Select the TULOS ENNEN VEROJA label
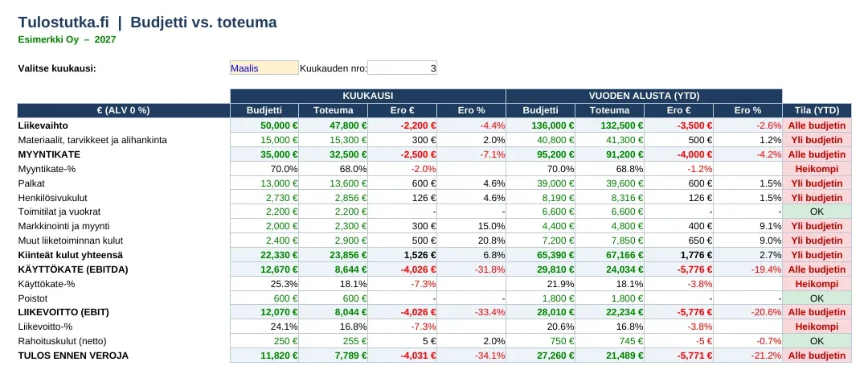 click(x=73, y=356)
